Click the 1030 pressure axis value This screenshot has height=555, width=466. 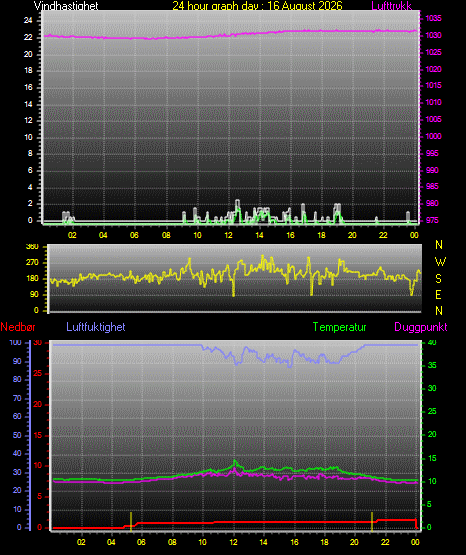coord(433,35)
